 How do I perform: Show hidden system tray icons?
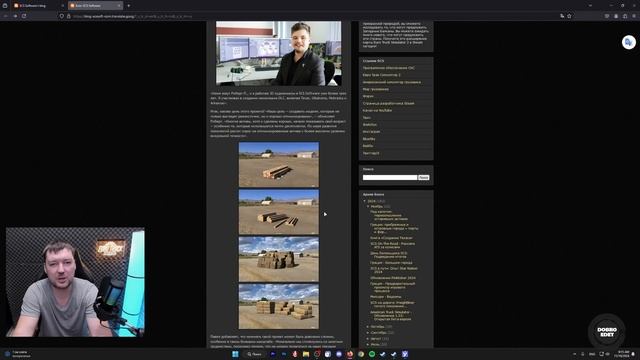tap(575, 354)
